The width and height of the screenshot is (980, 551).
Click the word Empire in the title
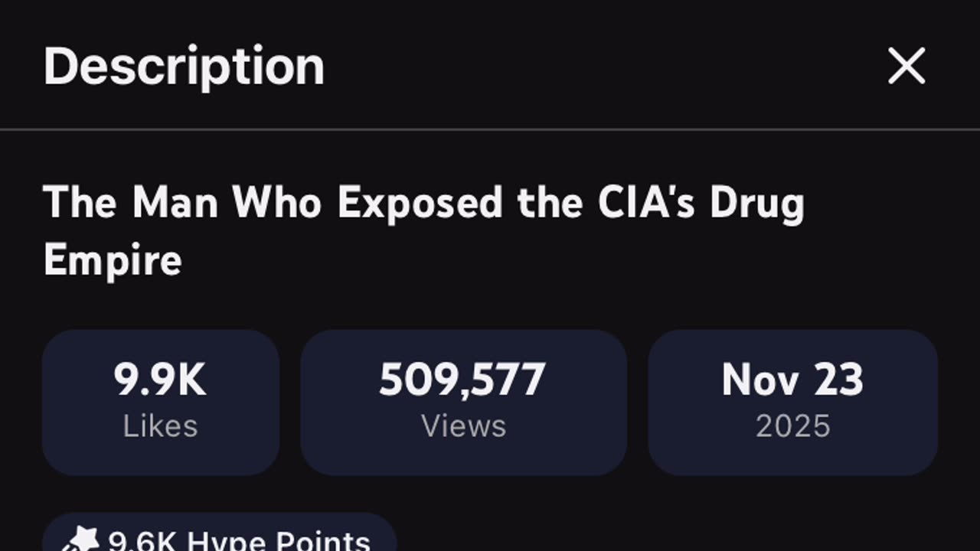(113, 260)
